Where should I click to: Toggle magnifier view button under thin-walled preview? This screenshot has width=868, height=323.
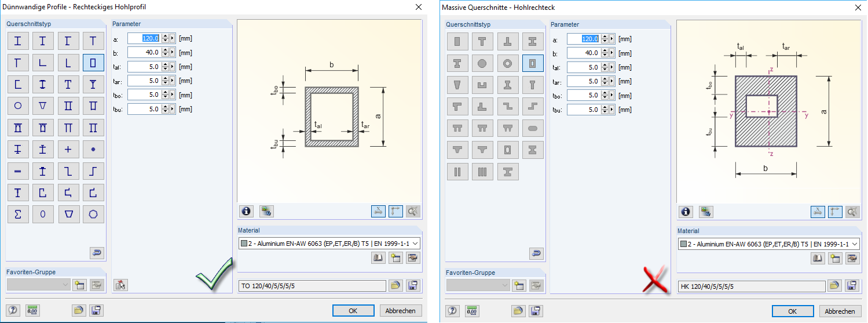tap(413, 211)
